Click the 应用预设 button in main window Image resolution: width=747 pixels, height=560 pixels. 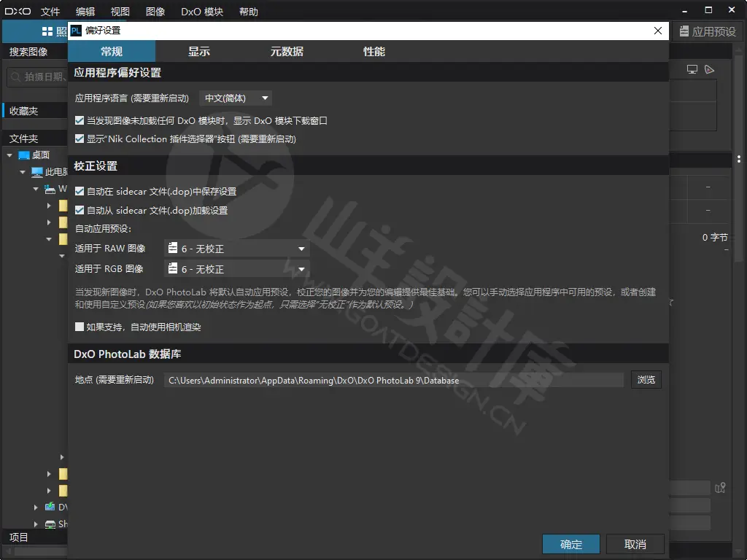tap(708, 31)
